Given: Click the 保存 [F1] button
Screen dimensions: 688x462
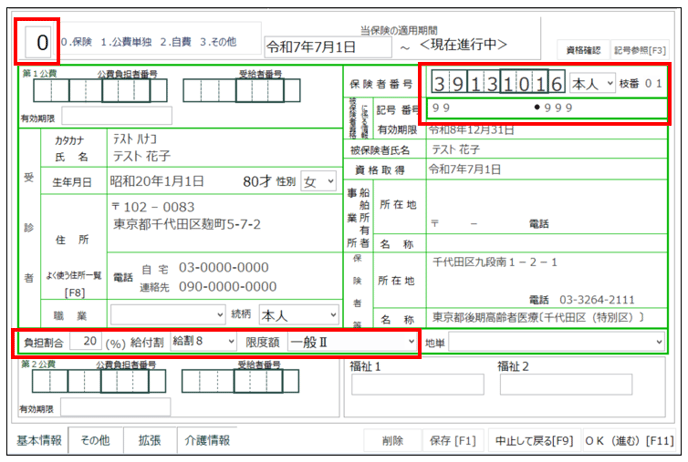Looking at the screenshot, I should (450, 440).
